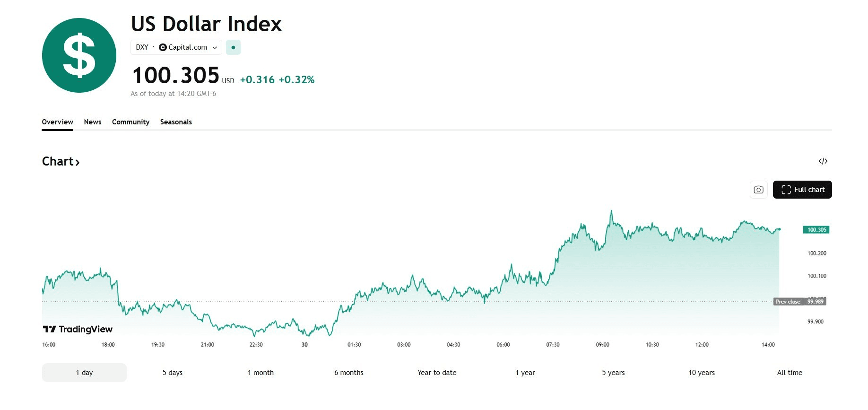The height and width of the screenshot is (410, 868).
Task: Click the 100.305 current price tag
Action: 816,230
